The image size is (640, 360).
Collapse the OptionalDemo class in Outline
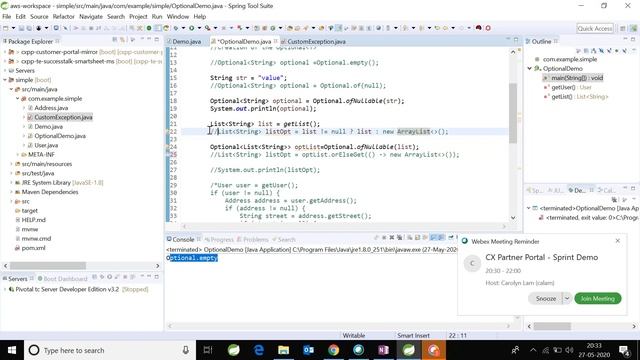pos(530,69)
